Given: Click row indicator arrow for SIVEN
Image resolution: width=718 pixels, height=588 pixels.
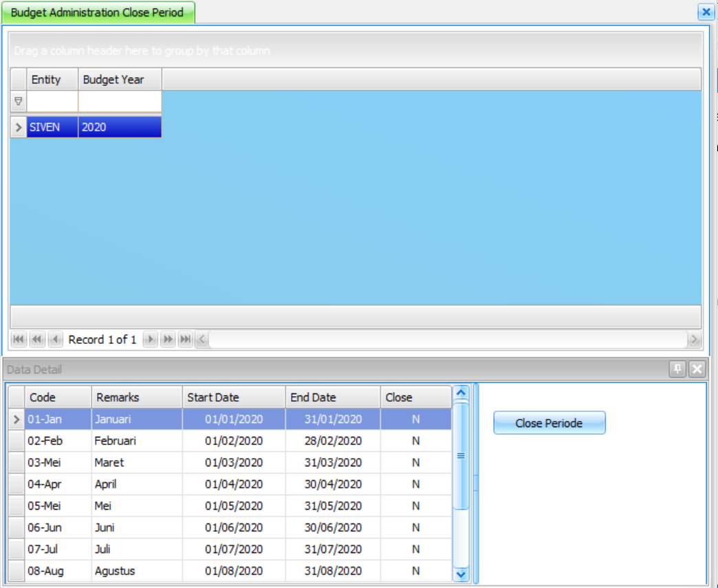Looking at the screenshot, I should pos(19,127).
